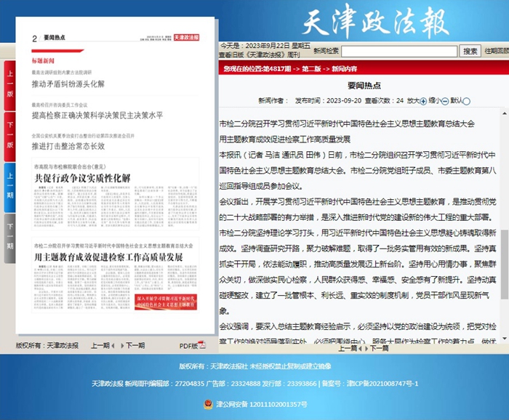Click the 放大 enlarge text label
509x420 pixels.
413,101
